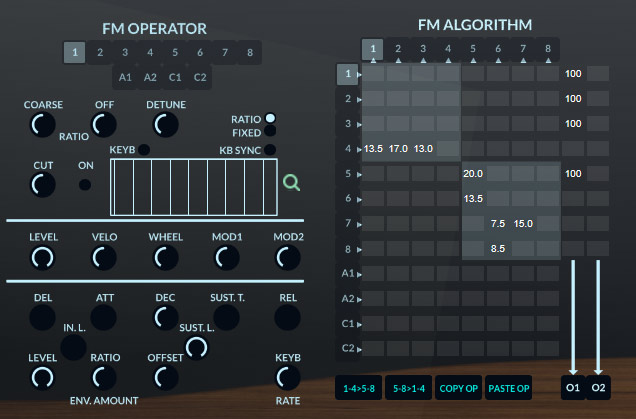Viewport: 636px width, 419px height.
Task: Toggle the filter ON switch
Action: [85, 184]
